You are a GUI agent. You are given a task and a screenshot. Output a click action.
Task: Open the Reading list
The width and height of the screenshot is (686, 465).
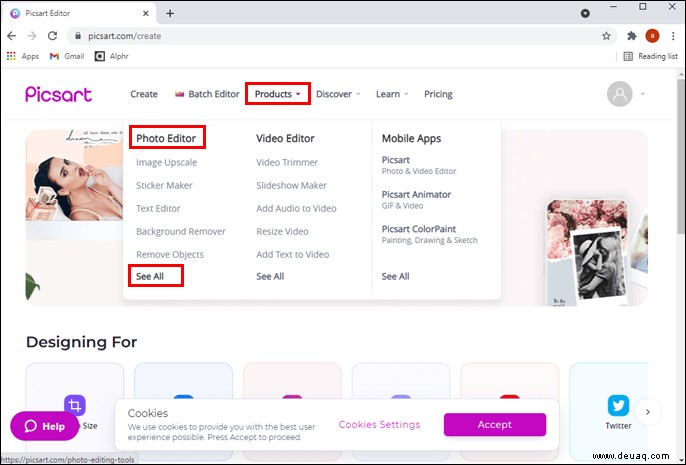[x=651, y=56]
